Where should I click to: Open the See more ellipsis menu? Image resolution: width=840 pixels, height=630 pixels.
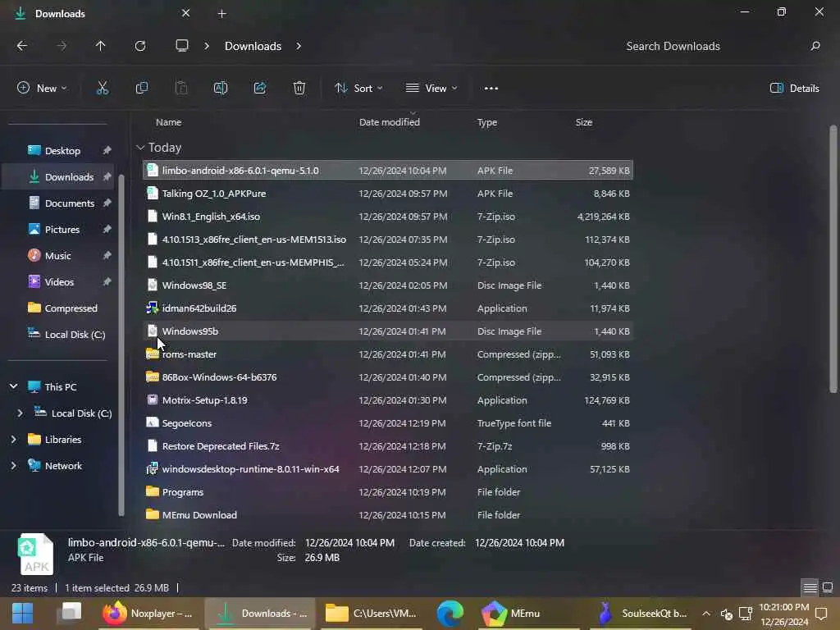pos(491,89)
